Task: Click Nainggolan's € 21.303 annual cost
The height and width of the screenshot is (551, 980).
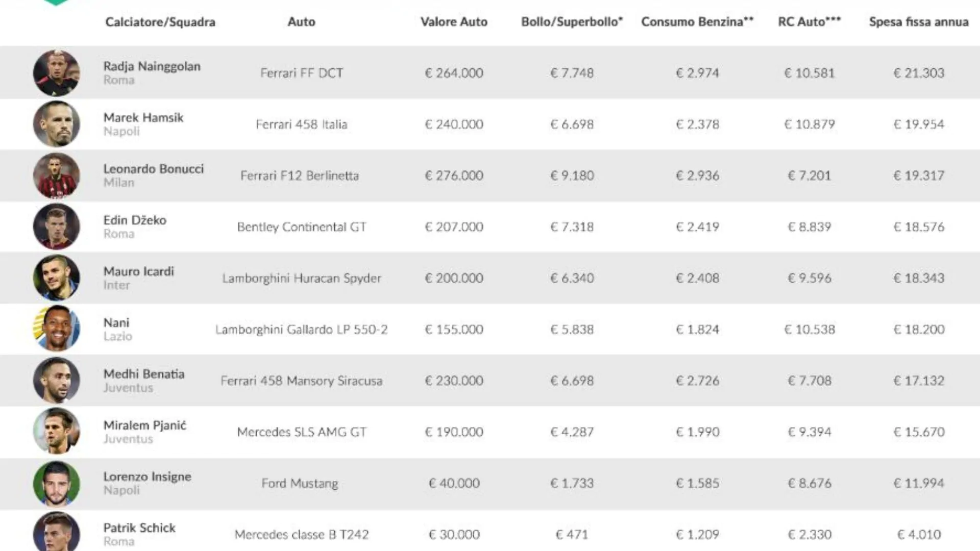Action: point(919,73)
